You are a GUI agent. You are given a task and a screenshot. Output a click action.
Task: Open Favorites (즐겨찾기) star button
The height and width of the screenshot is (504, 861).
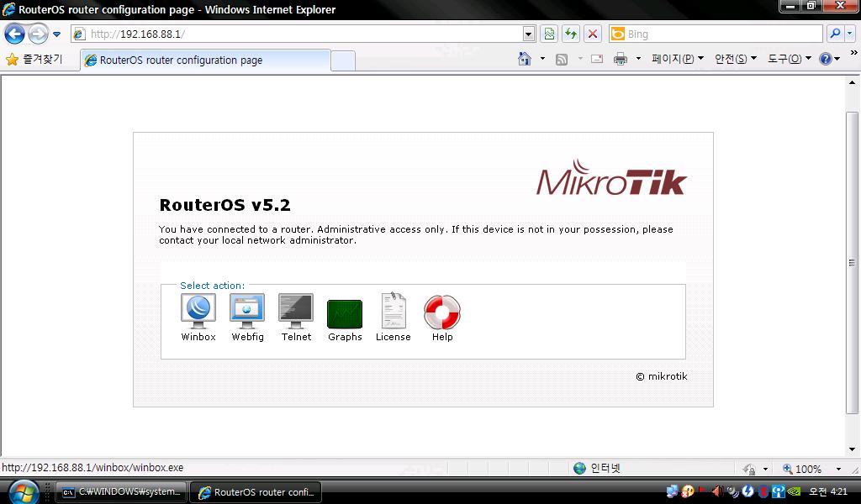pos(34,60)
